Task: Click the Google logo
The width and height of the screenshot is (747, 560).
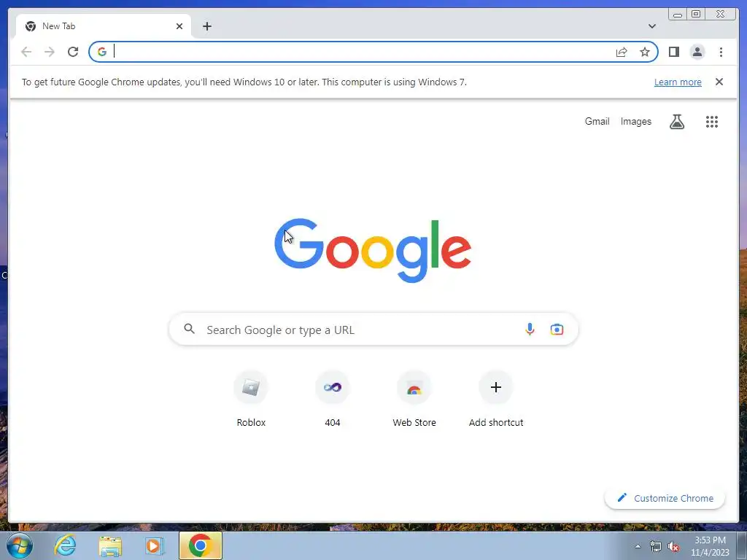Action: pos(373,251)
